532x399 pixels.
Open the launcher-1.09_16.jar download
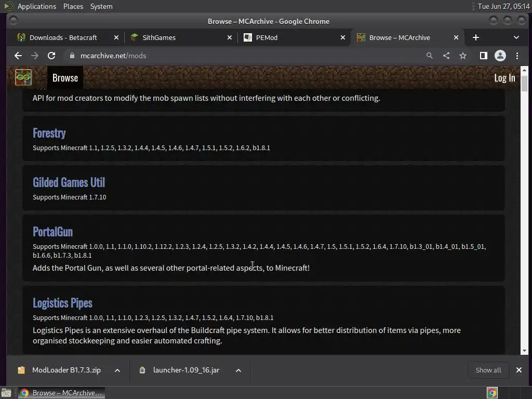(186, 370)
